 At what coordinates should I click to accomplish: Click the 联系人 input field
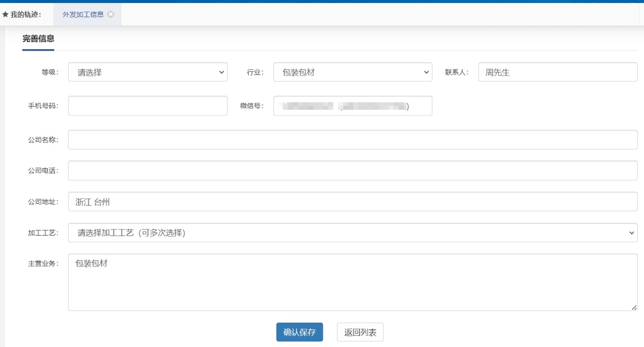[x=557, y=72]
